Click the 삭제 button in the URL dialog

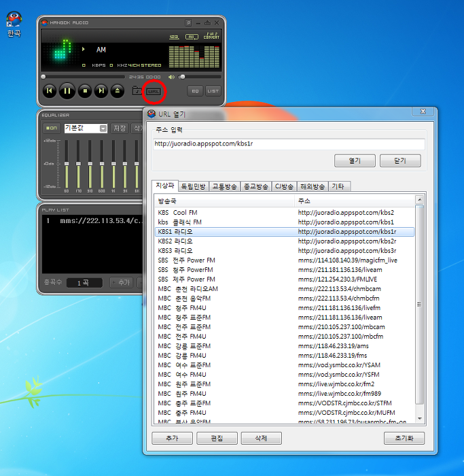coord(261,438)
